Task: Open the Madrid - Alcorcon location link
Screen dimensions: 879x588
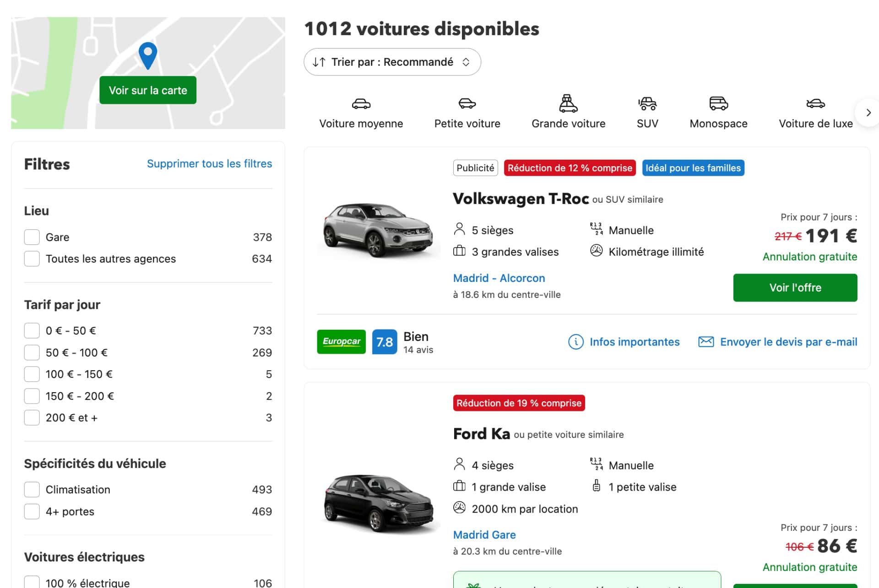Action: pos(499,278)
